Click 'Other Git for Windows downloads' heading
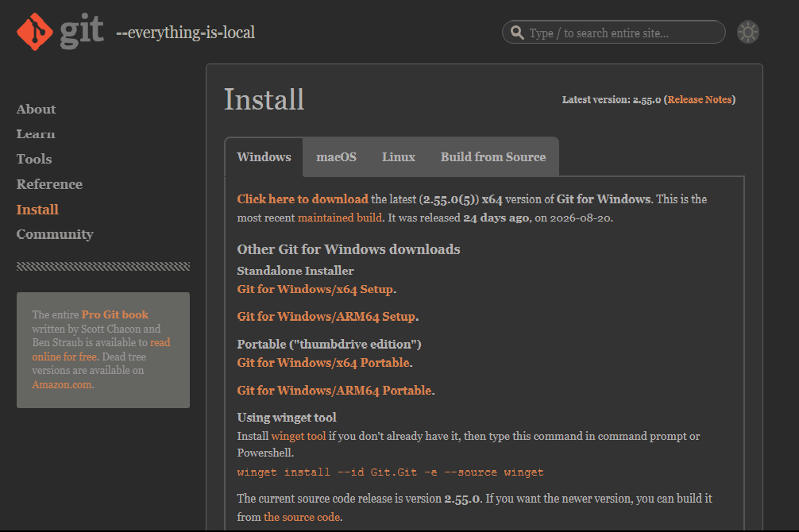 [x=349, y=249]
